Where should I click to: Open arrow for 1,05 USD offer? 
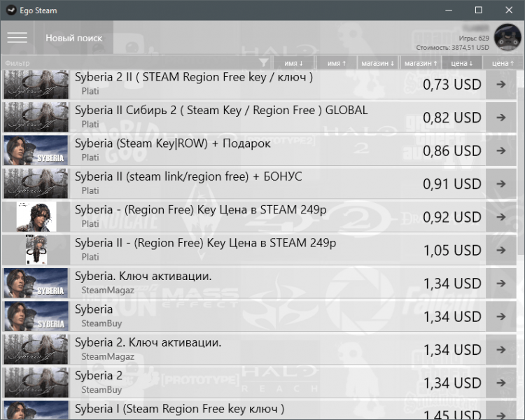click(x=501, y=250)
